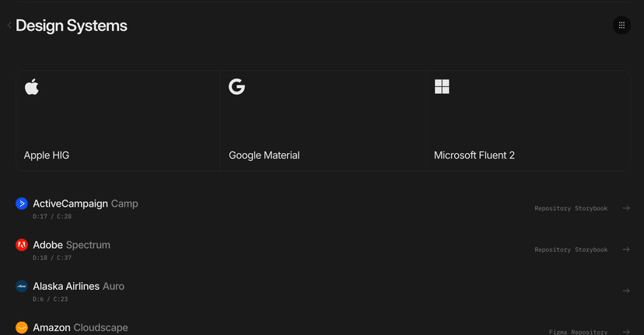Open ActiveCampaign Camp design system
644x335 pixels.
pos(86,204)
